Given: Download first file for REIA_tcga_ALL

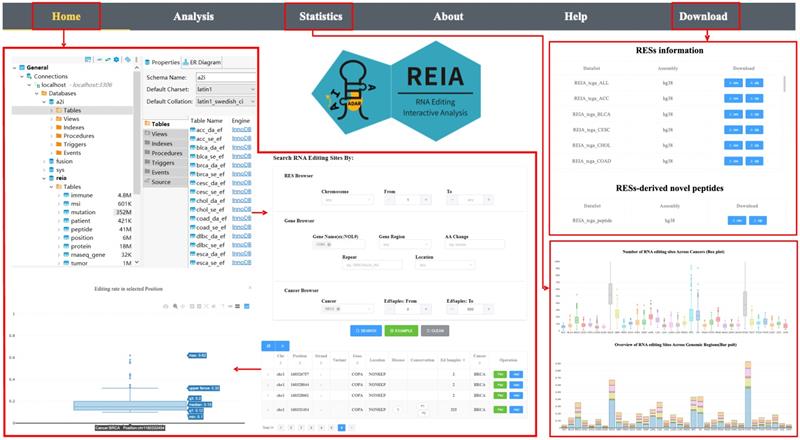Looking at the screenshot, I should 733,83.
